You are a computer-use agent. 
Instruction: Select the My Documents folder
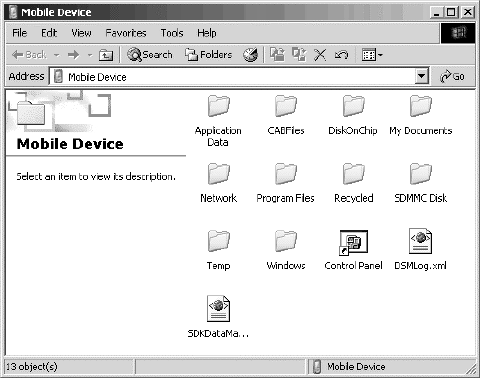421,115
